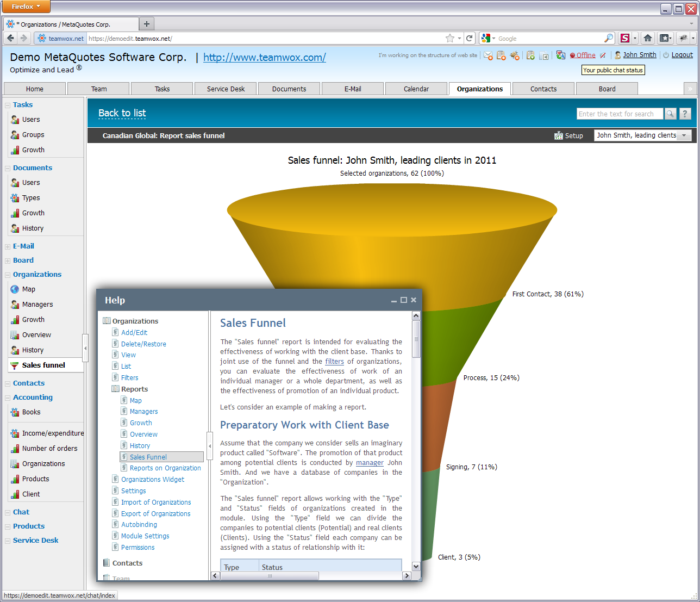Screen dimensions: 700x602
Task: Click the new task icon in header
Action: (501, 55)
